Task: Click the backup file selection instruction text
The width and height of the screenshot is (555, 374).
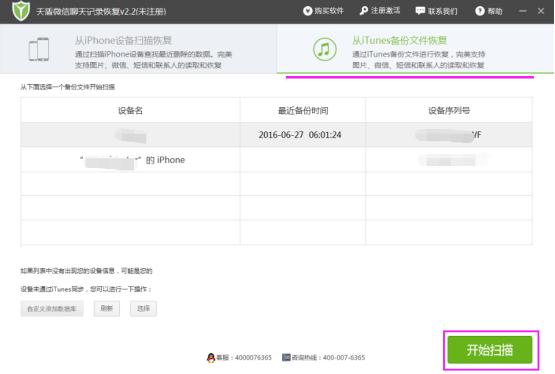Action: click(x=68, y=87)
